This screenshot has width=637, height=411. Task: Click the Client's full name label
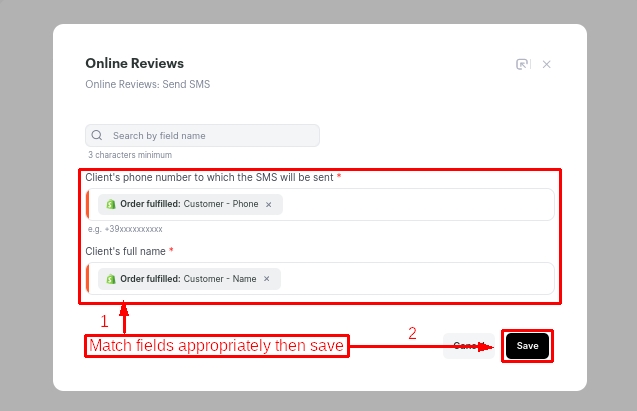pyautogui.click(x=126, y=250)
